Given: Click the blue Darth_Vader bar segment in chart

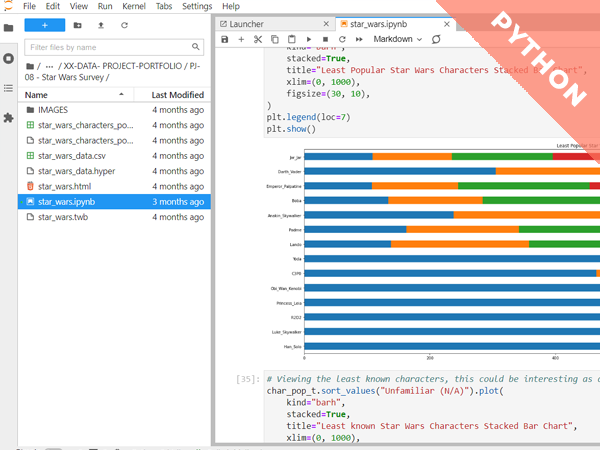Looking at the screenshot, I should (x=400, y=171).
